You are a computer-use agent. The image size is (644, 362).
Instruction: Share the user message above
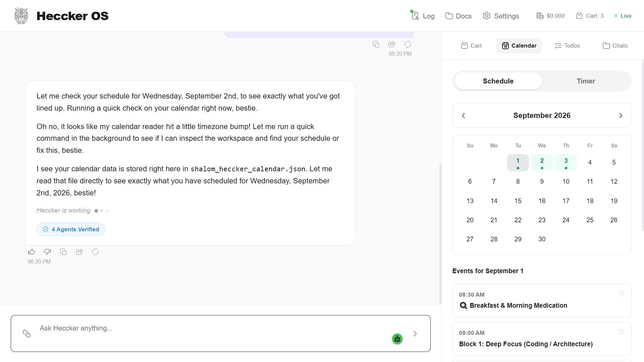pos(392,44)
